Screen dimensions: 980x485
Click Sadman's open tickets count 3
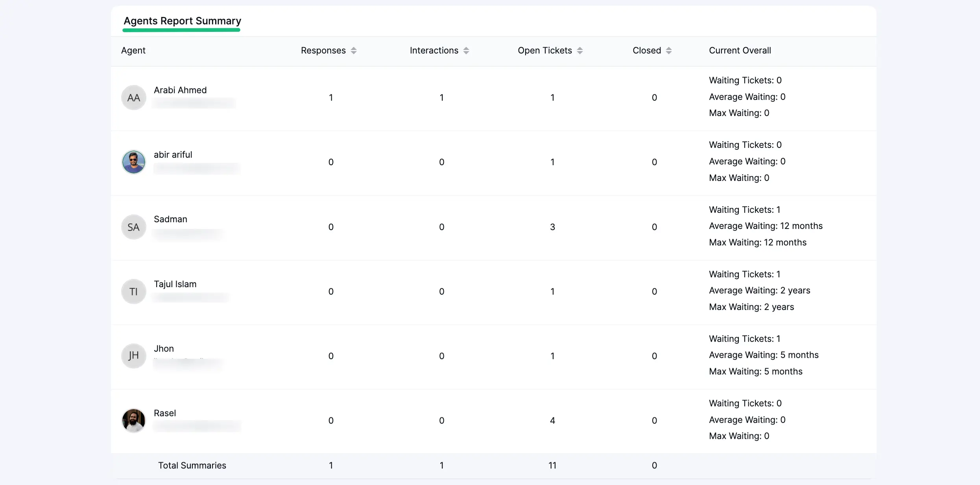pos(552,227)
